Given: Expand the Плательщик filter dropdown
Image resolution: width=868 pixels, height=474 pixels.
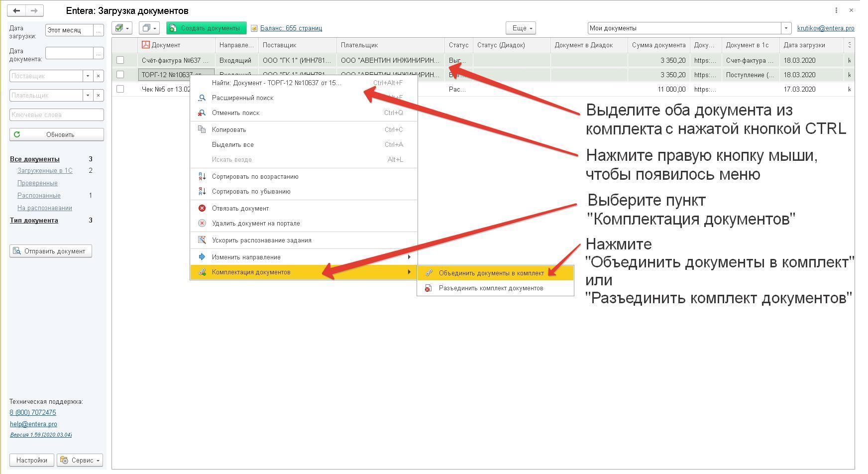Looking at the screenshot, I should pyautogui.click(x=88, y=95).
